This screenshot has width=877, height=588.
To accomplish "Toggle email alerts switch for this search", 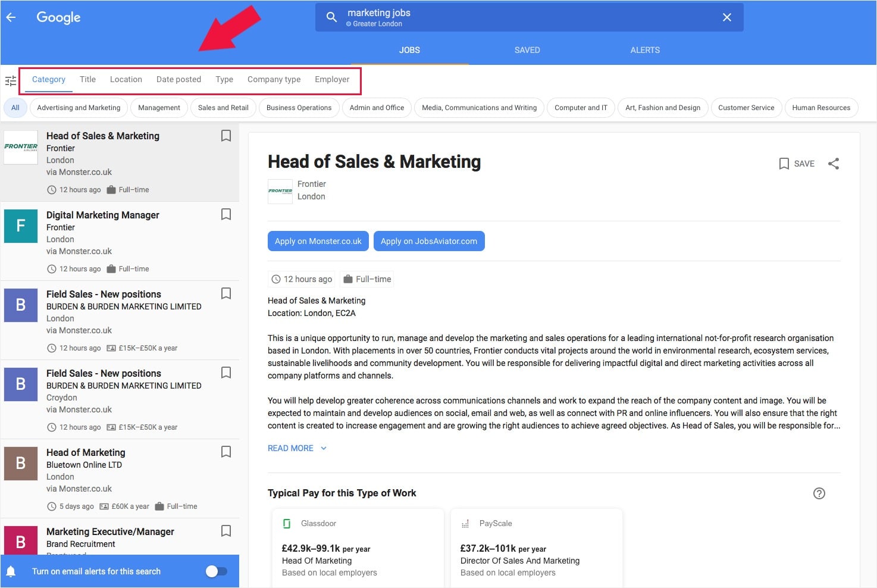I will (217, 571).
